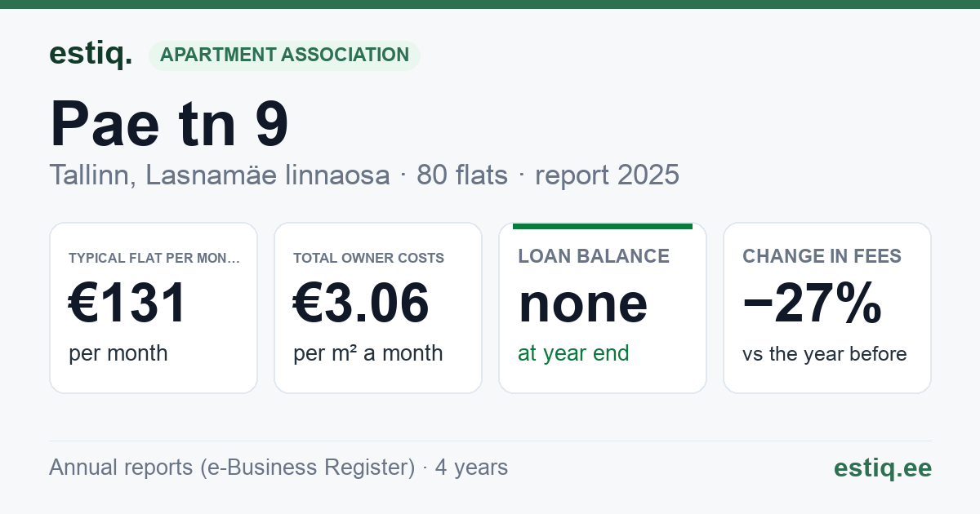Click the 'TYPICAL FLAT PER MON…' label
The image size is (980, 514).
(154, 258)
